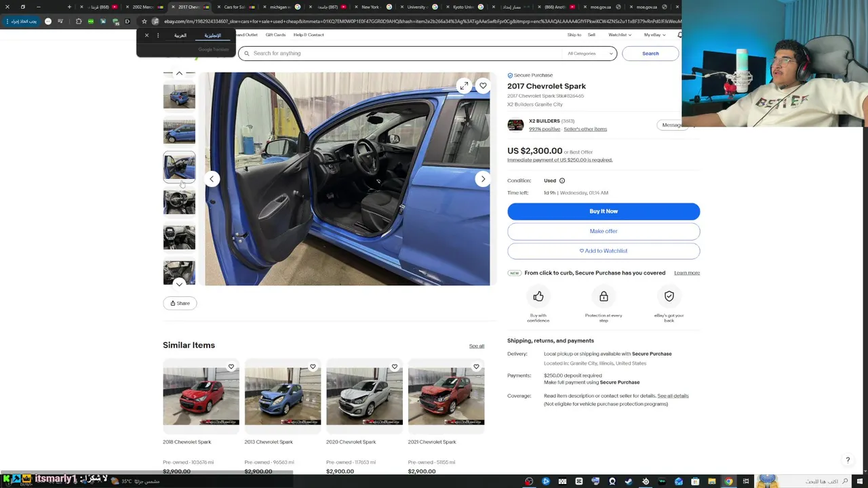
Task: Expand the Watchlist dropdown
Action: coord(619,35)
